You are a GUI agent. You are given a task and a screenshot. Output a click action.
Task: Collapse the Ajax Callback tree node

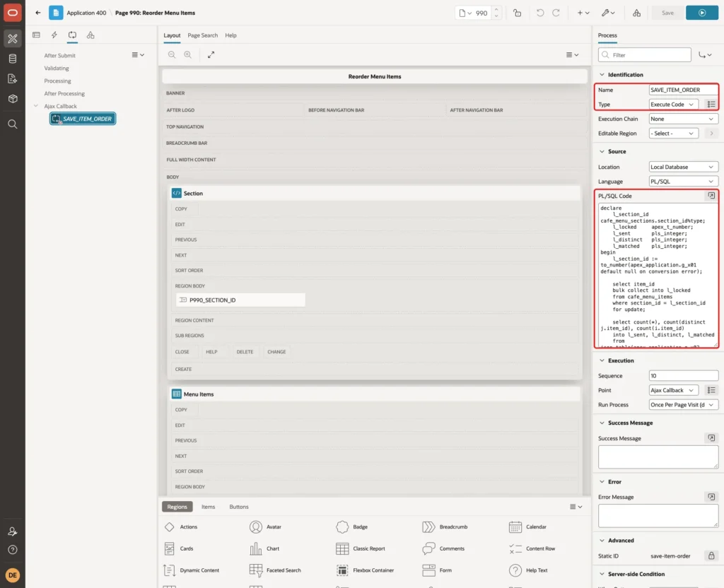(x=35, y=106)
